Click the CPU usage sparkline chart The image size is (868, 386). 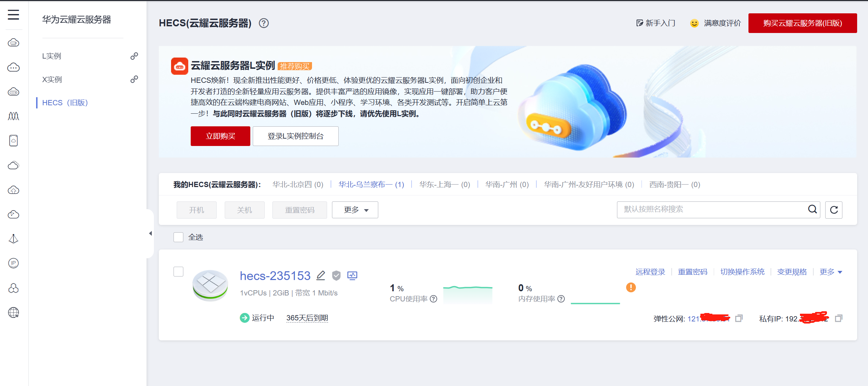click(468, 294)
